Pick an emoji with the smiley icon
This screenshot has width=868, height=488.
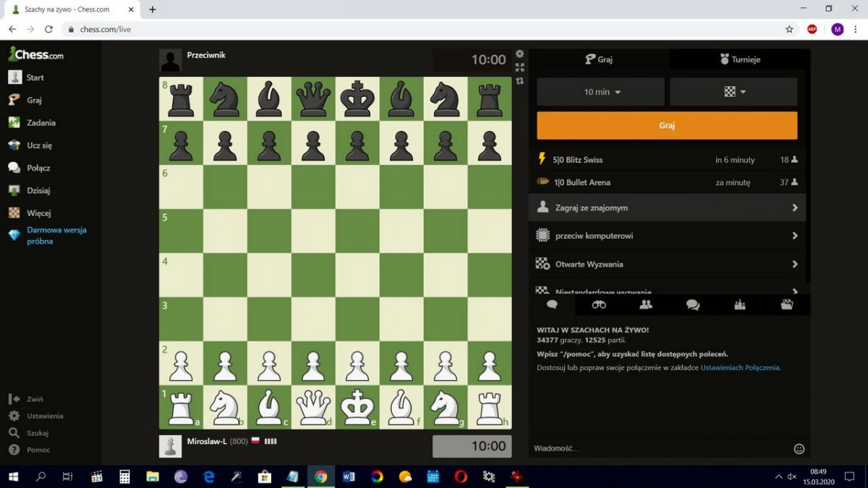pyautogui.click(x=799, y=448)
